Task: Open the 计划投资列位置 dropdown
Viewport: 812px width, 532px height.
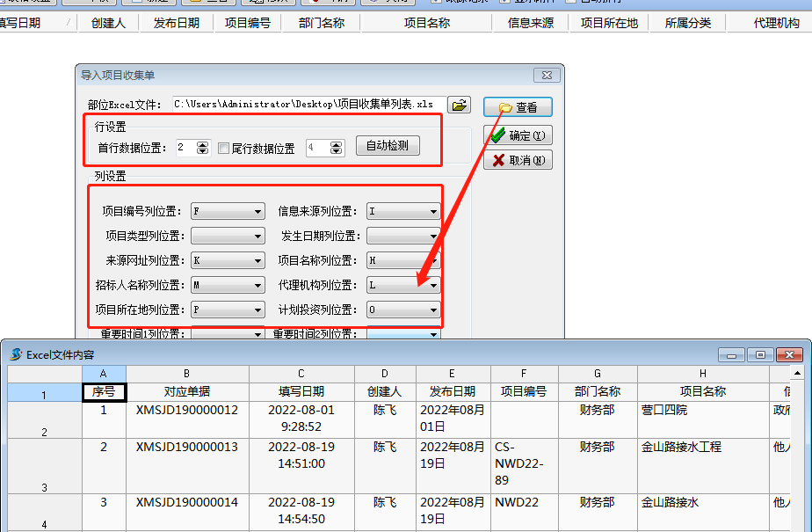Action: (433, 310)
